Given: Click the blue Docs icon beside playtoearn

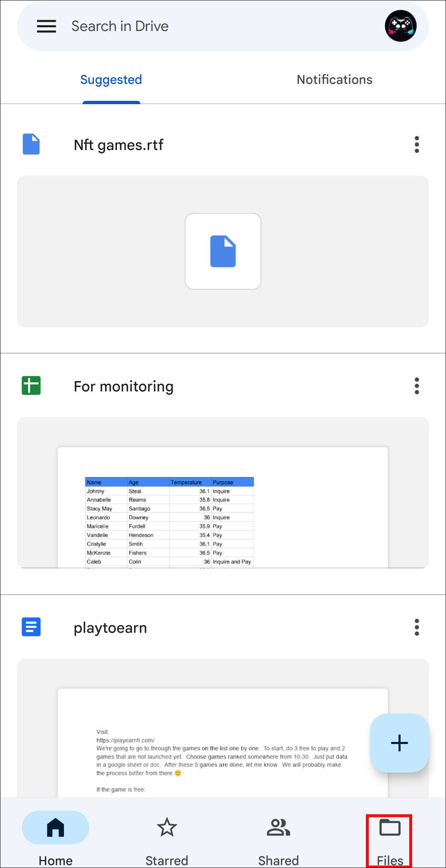Looking at the screenshot, I should [31, 627].
